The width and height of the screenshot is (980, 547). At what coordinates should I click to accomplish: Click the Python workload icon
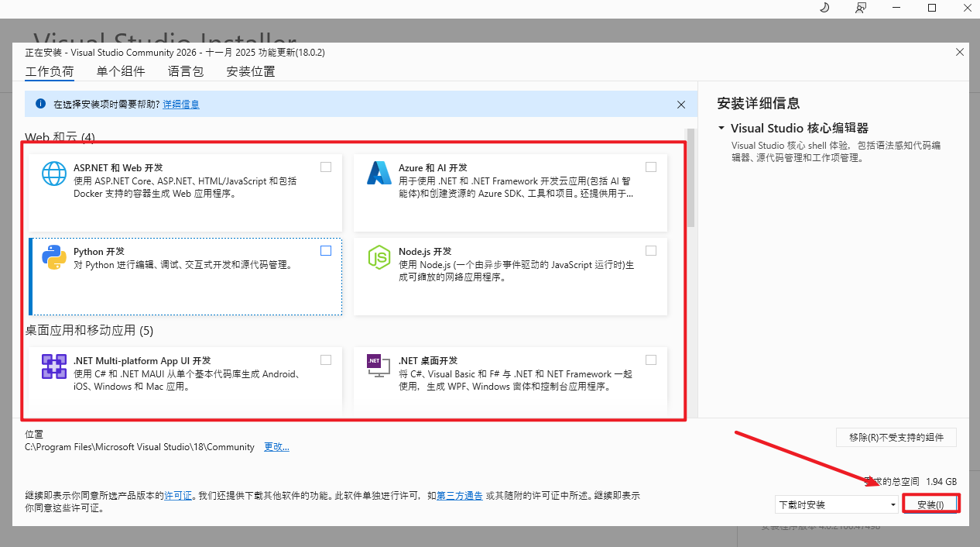[54, 256]
